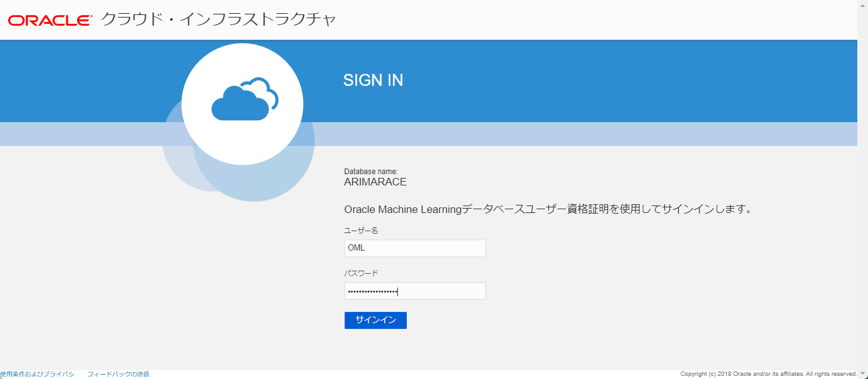The image size is (868, 379).
Task: Focus the ユーザー名 field containing OML
Action: [415, 248]
